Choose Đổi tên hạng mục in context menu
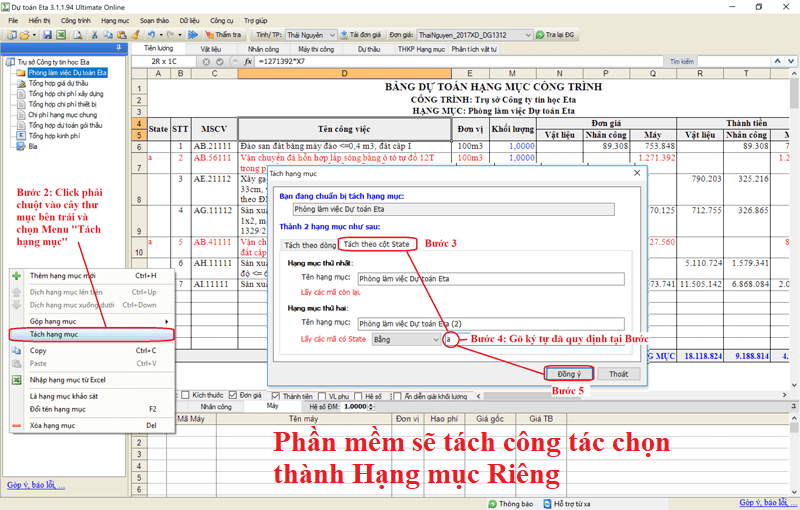 point(92,409)
